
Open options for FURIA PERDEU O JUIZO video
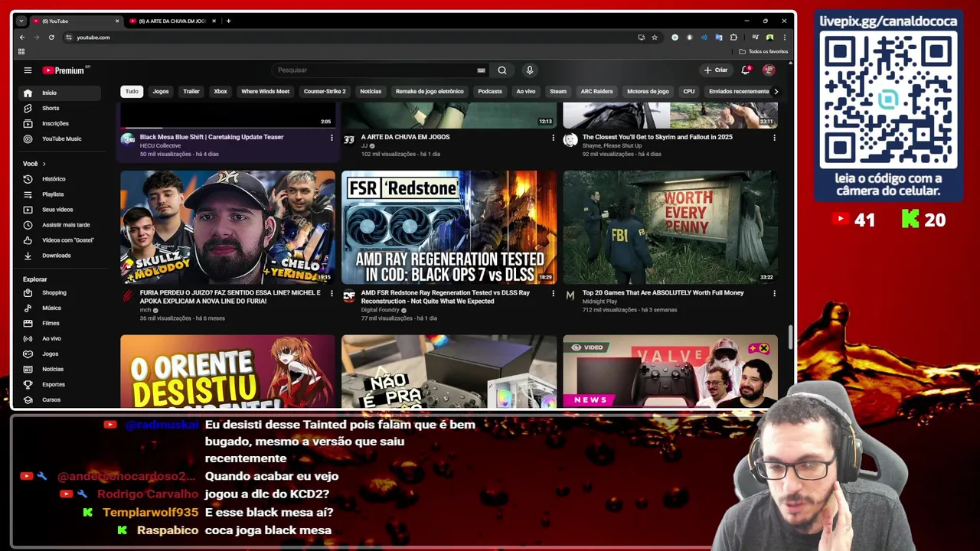pos(332,293)
